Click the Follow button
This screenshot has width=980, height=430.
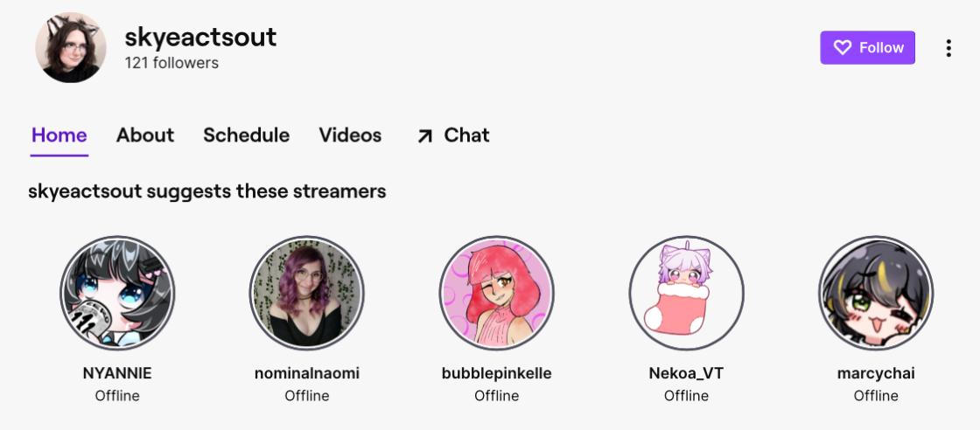coord(867,47)
